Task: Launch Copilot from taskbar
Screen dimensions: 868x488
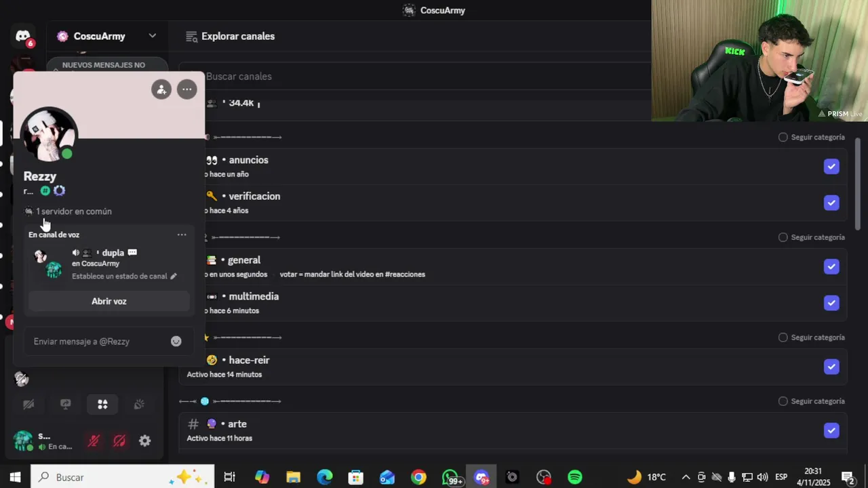Action: point(262,477)
